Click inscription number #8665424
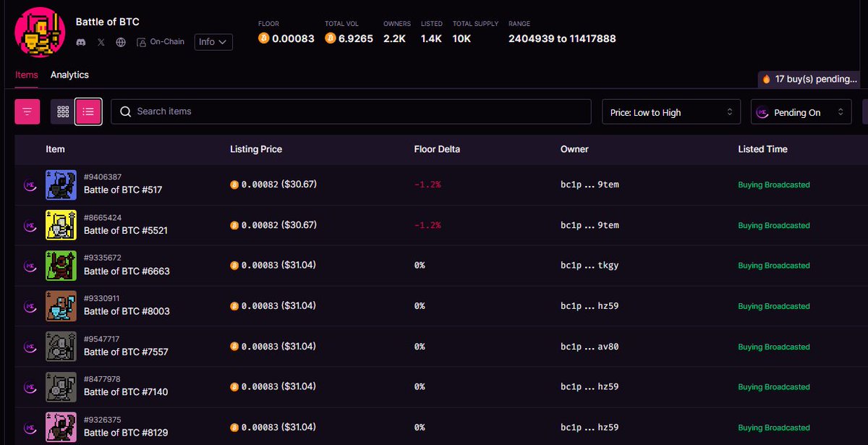The image size is (868, 445). point(103,218)
